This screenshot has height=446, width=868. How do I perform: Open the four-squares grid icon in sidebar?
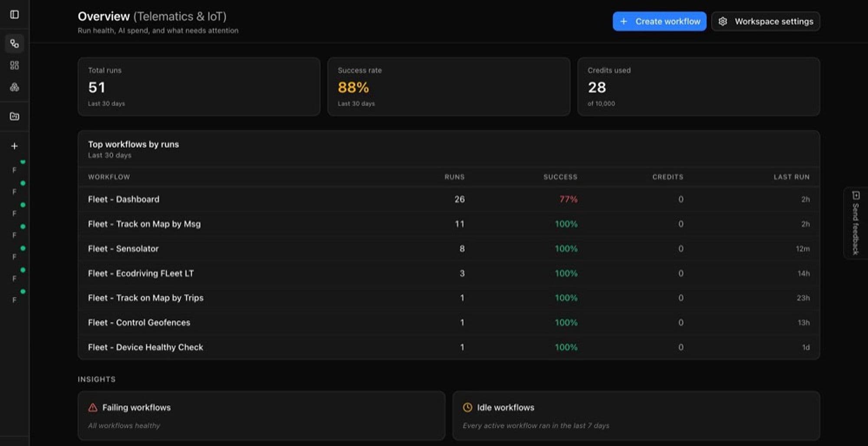pyautogui.click(x=14, y=65)
